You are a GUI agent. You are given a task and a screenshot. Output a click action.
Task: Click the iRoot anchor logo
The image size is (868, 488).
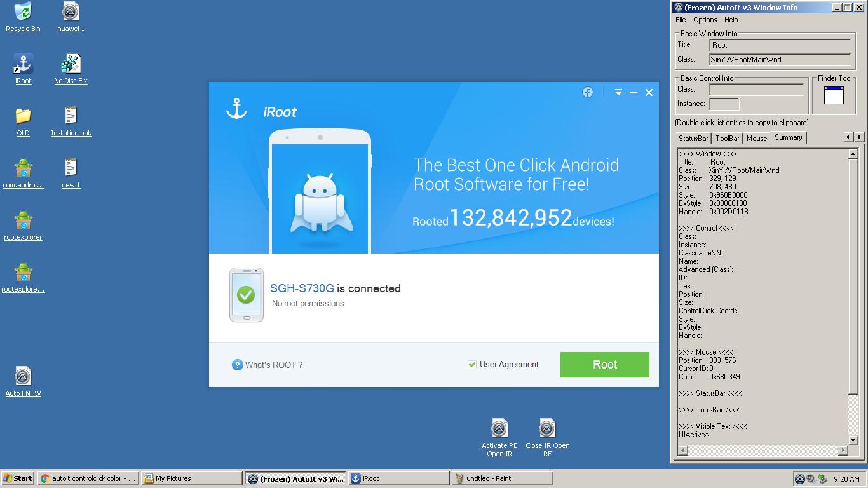pyautogui.click(x=236, y=109)
